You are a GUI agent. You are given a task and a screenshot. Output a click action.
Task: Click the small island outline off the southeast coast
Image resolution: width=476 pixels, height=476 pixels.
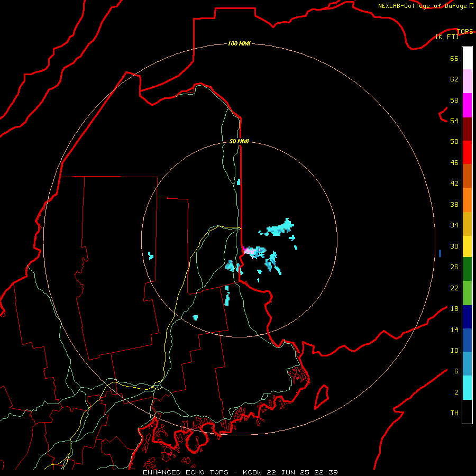pyautogui.click(x=322, y=397)
